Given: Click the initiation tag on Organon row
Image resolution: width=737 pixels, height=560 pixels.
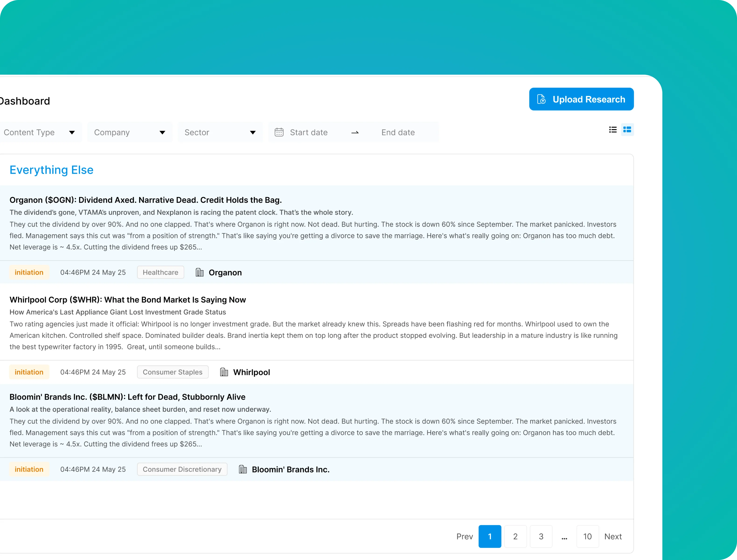Looking at the screenshot, I should (29, 272).
